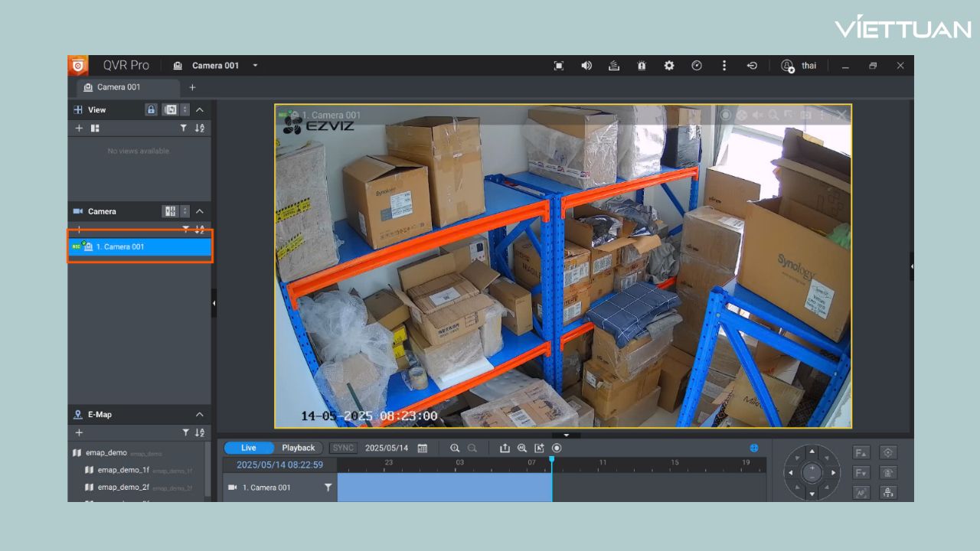
Task: Open the calendar date picker
Action: [423, 448]
